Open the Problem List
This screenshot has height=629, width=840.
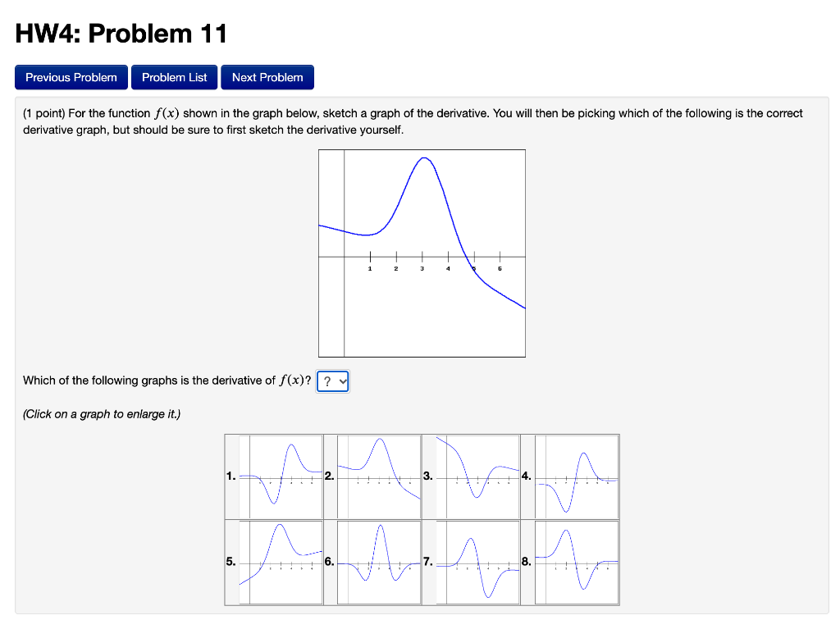click(x=174, y=76)
